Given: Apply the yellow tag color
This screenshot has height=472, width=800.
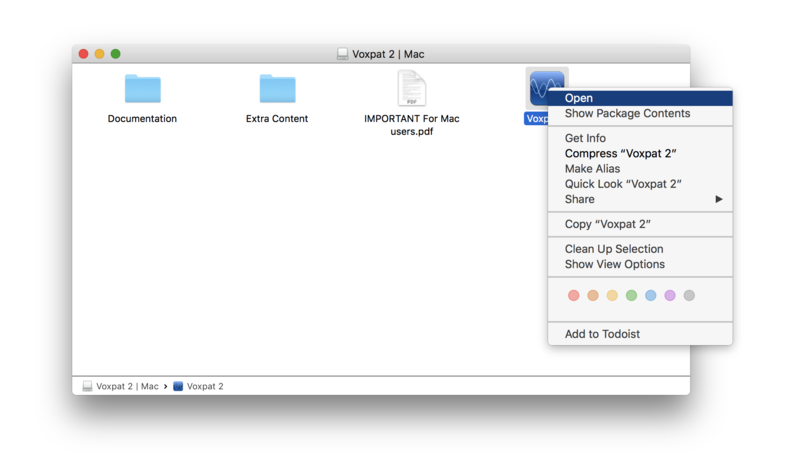Looking at the screenshot, I should tap(612, 295).
